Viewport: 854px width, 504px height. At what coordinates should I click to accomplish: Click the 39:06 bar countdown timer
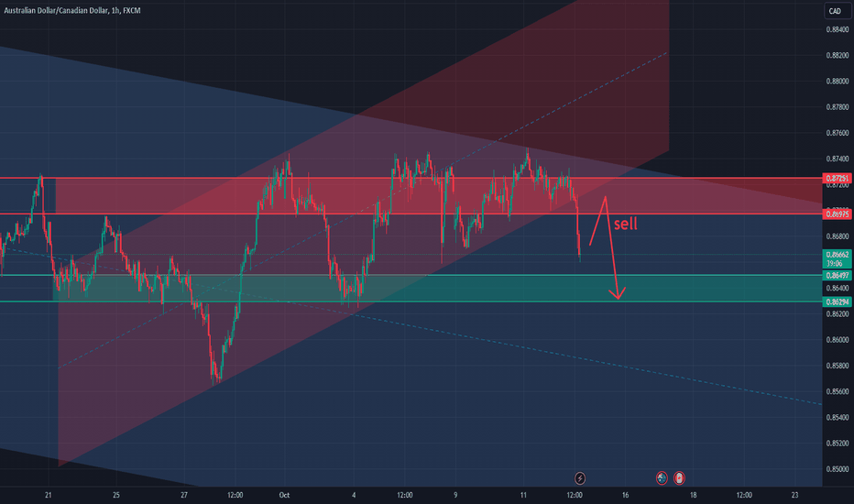click(x=834, y=263)
